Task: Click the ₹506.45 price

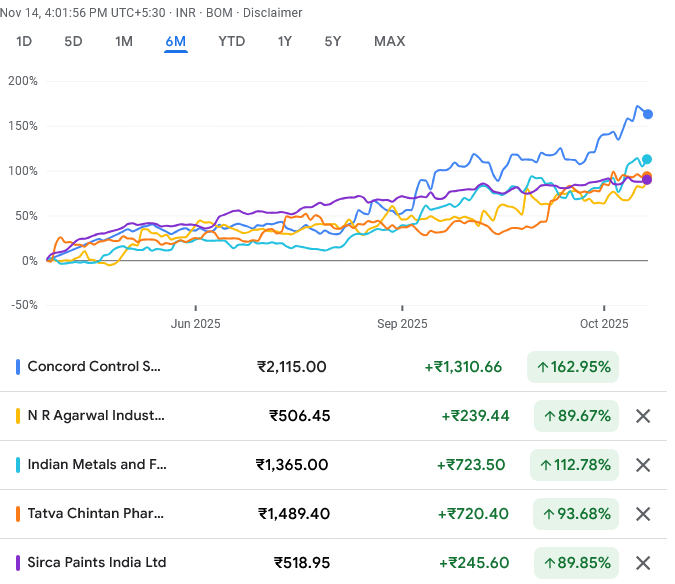Action: pos(300,416)
